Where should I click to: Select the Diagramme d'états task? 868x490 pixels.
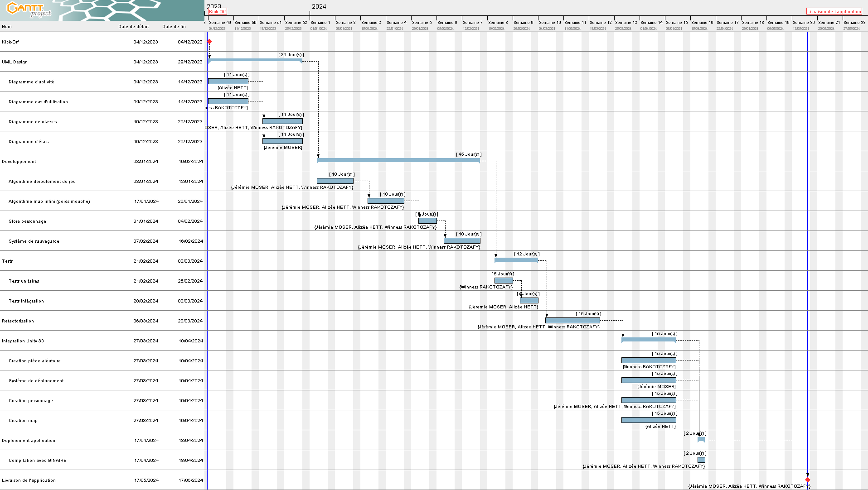click(x=29, y=142)
